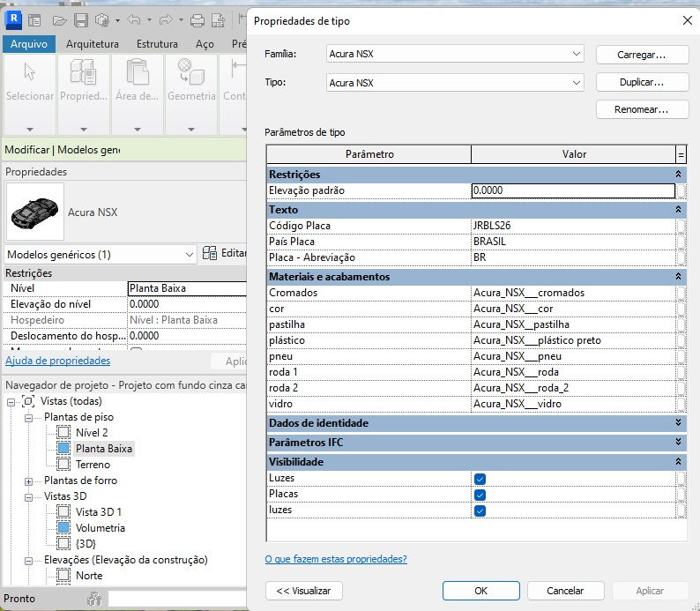Uncheck the Placas visibility checkbox
This screenshot has height=611, width=700.
pos(480,495)
